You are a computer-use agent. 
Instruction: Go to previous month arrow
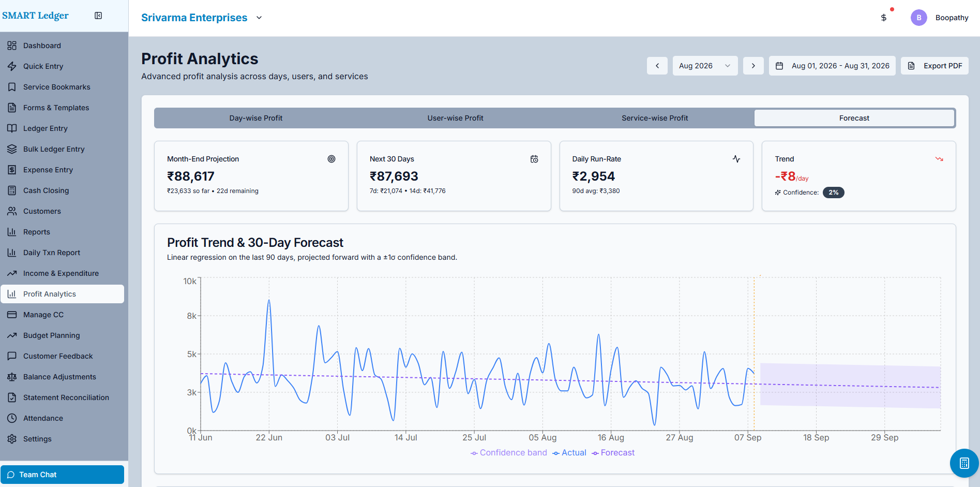tap(657, 66)
